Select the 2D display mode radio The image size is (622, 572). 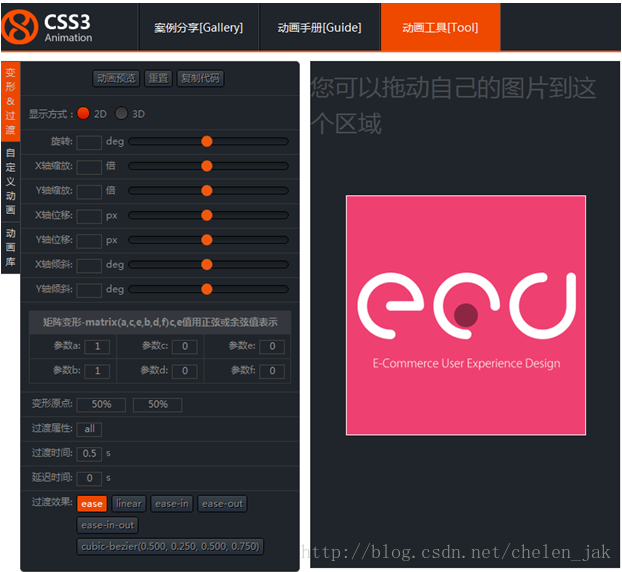coord(83,113)
